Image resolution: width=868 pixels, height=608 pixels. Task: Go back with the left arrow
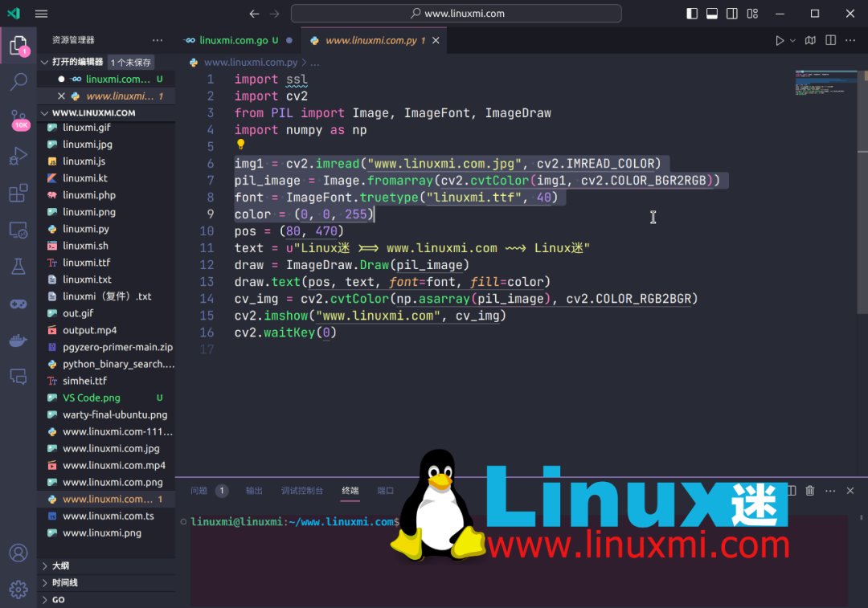[254, 14]
